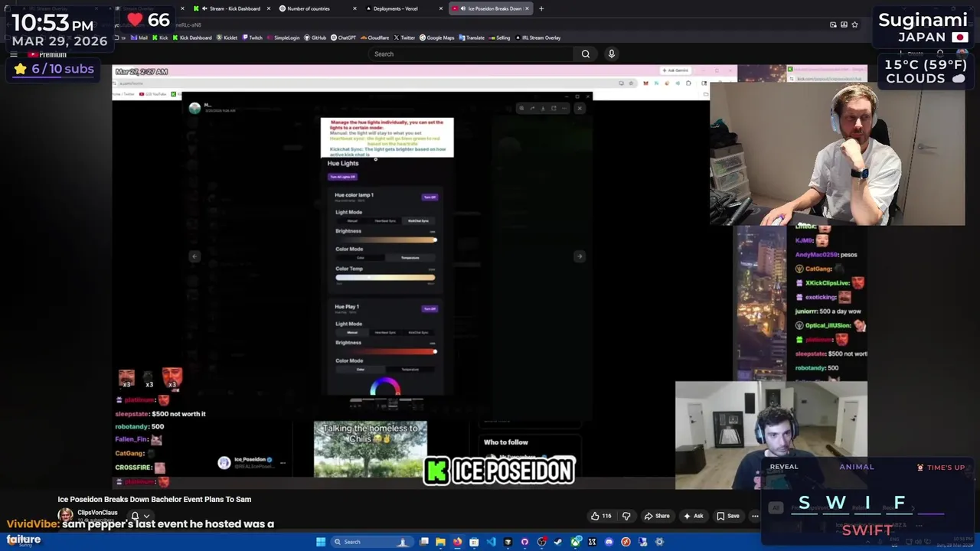Open the Twitch bookmark
Image resolution: width=980 pixels, height=551 pixels.
pyautogui.click(x=253, y=37)
